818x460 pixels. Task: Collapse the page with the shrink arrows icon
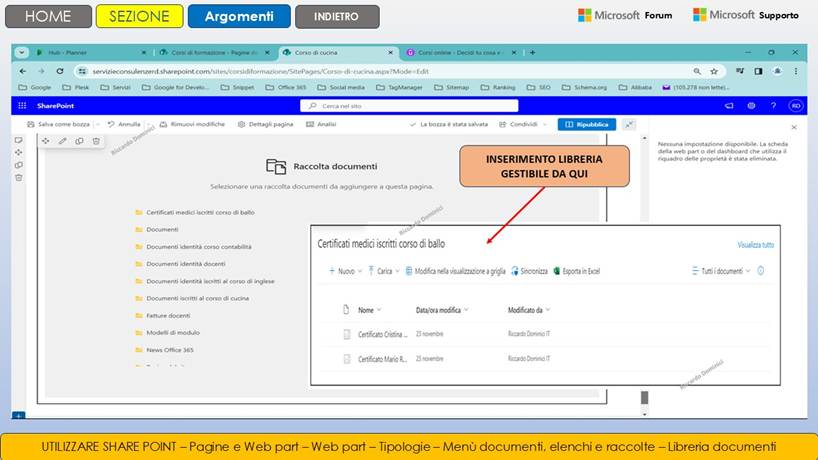[x=630, y=125]
